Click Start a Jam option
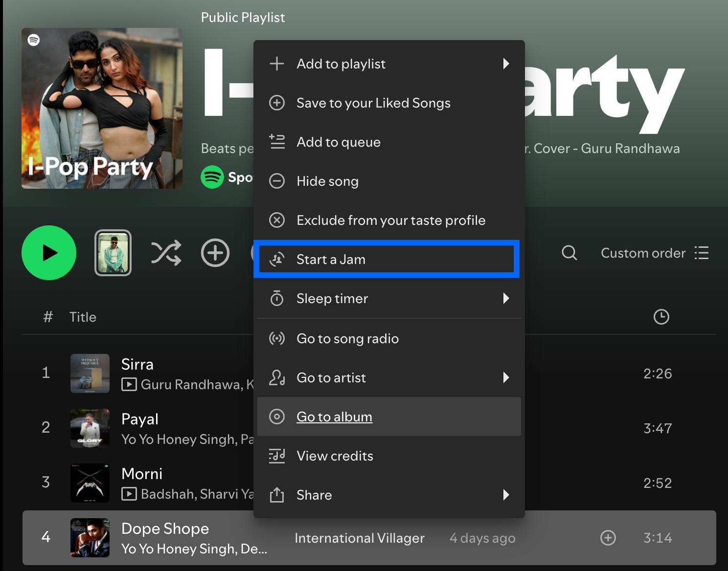Image resolution: width=728 pixels, height=571 pixels. point(331,260)
